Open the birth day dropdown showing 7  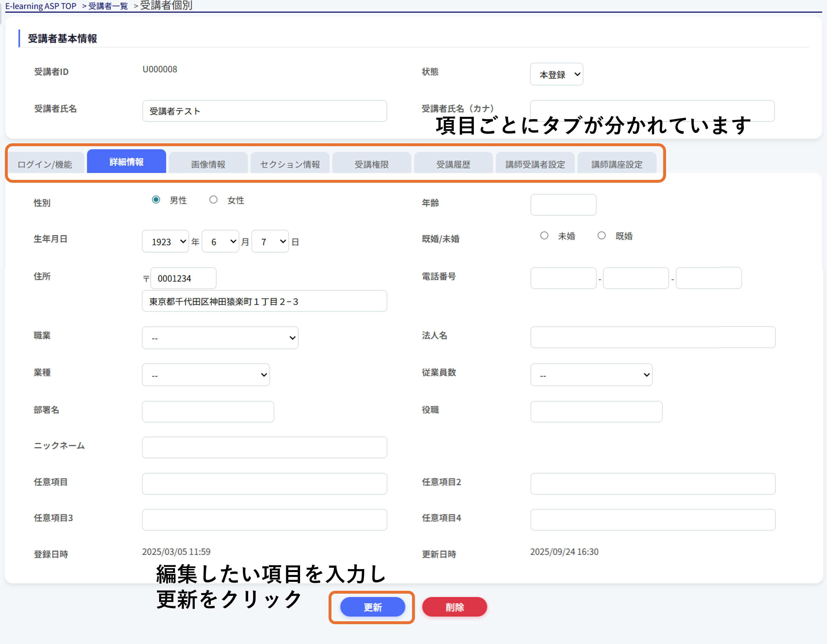point(270,241)
